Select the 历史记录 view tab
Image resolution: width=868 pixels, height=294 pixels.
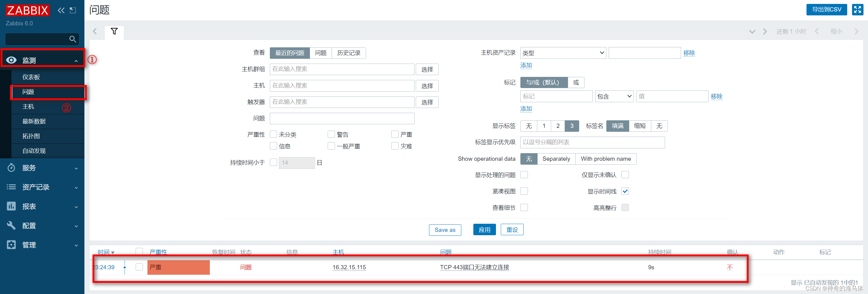coord(349,53)
